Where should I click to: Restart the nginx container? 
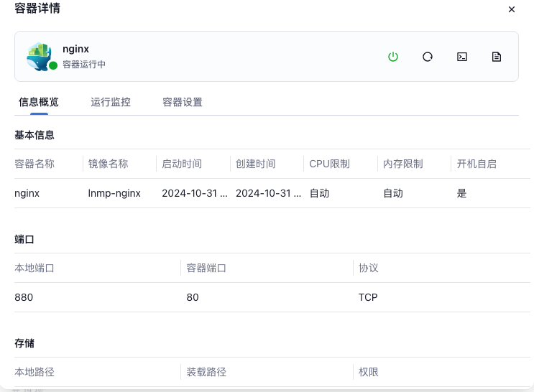coord(428,57)
